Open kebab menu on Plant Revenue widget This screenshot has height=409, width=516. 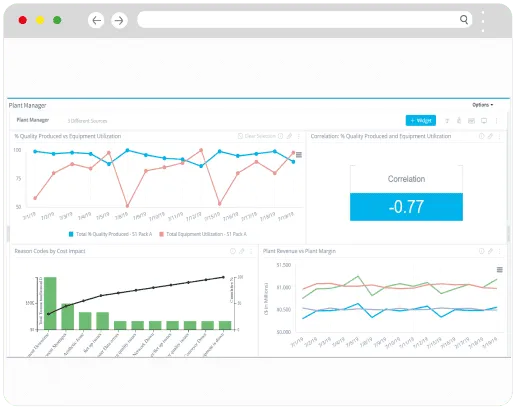pyautogui.click(x=499, y=251)
